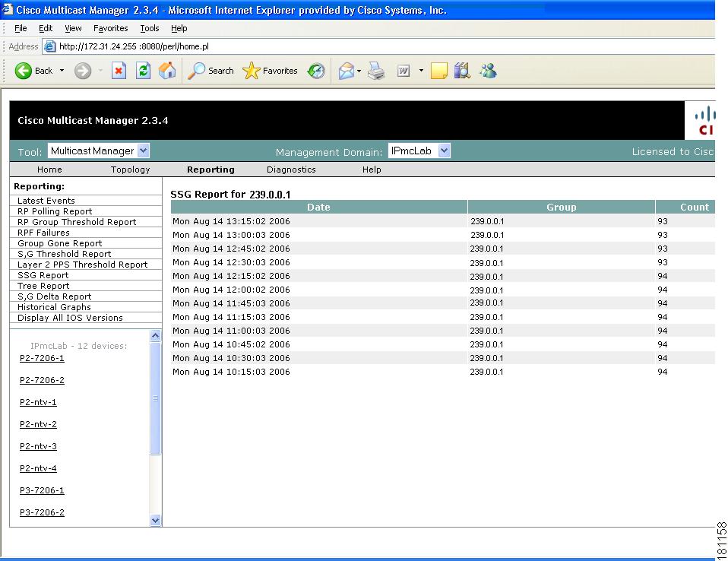Open Layer 2 PPS Threshold Report
The height and width of the screenshot is (561, 728).
pos(83,265)
